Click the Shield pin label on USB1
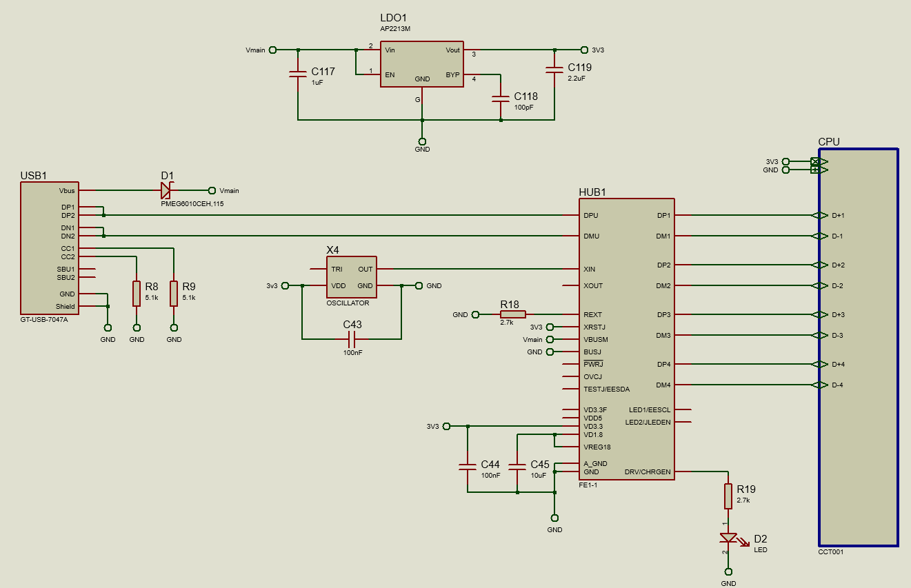The image size is (911, 588). tap(66, 307)
